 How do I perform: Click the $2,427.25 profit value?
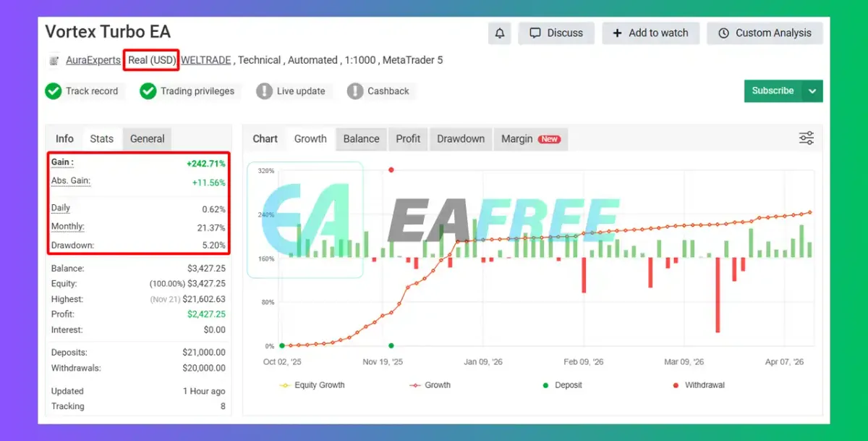[x=206, y=314]
